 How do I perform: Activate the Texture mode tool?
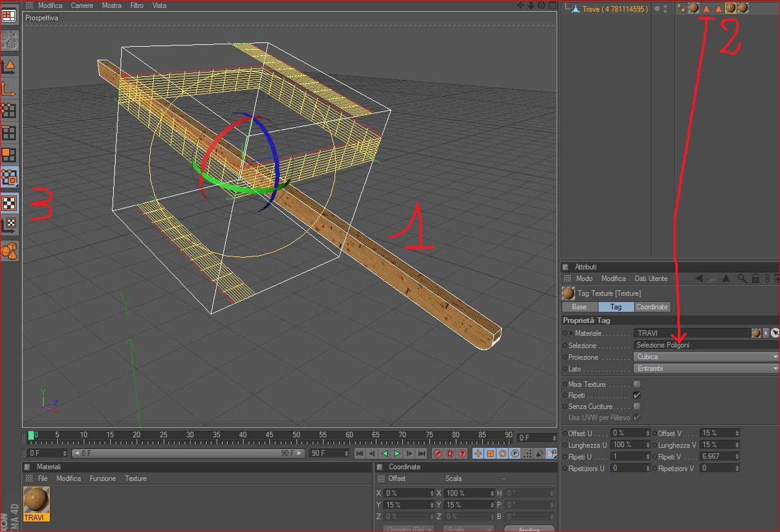tap(9, 203)
